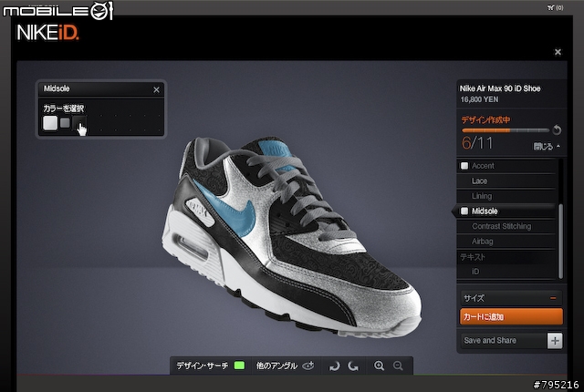Image resolution: width=584 pixels, height=392 pixels.
Task: Zoom out from the shoe
Action: click(x=398, y=366)
